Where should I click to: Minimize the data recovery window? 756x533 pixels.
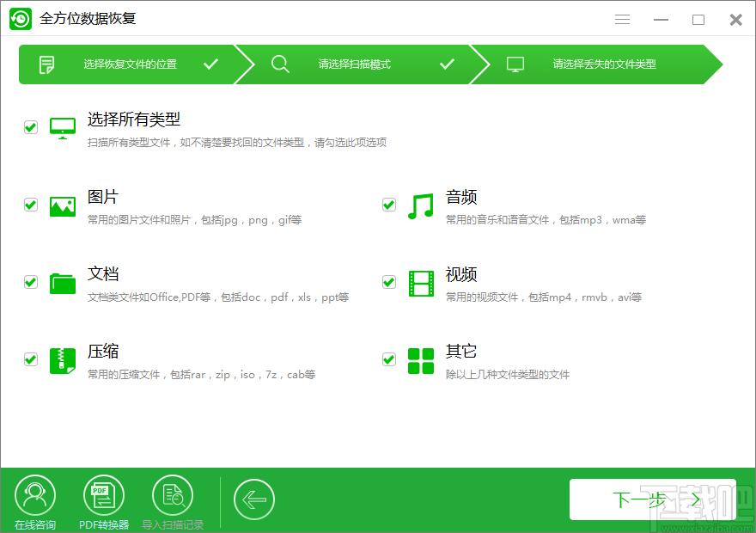(661, 19)
